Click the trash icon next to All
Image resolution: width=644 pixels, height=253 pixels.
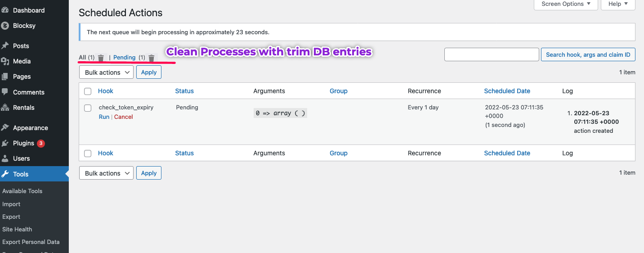101,58
